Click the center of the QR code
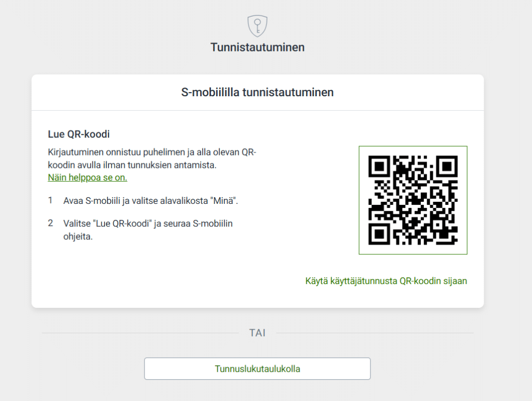532x401 pixels. [x=413, y=200]
